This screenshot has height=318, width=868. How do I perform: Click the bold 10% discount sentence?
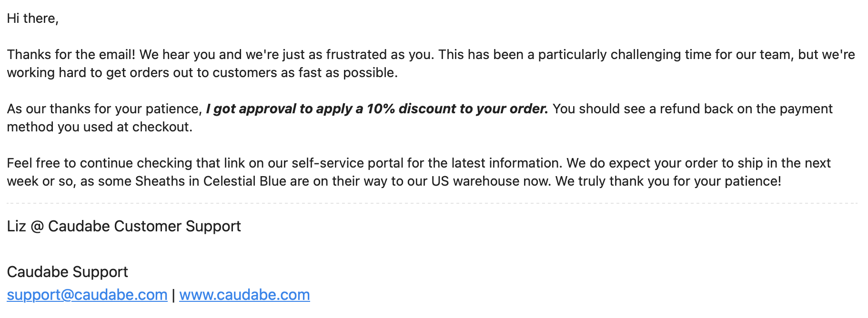tap(376, 109)
